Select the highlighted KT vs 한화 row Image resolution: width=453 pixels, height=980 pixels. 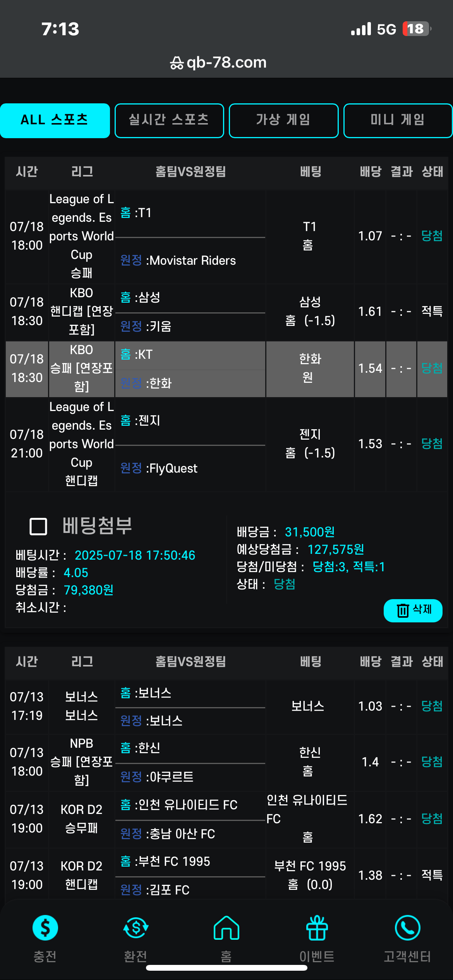pos(226,369)
